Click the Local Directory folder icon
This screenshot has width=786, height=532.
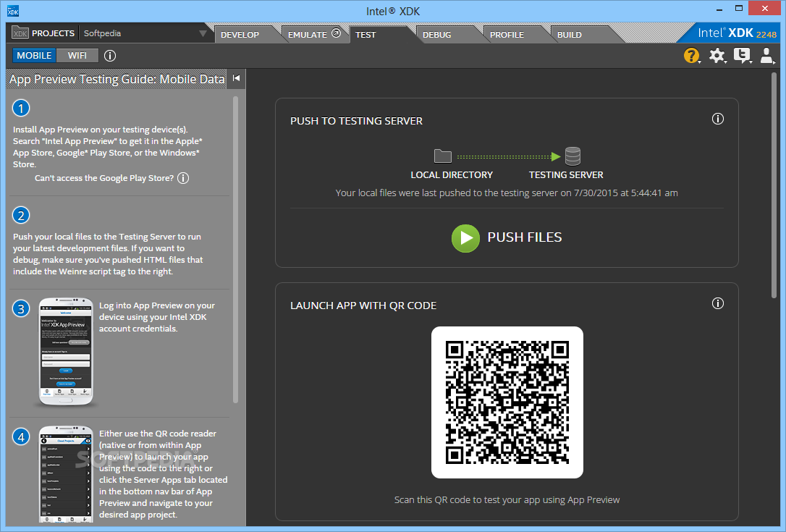click(x=443, y=156)
